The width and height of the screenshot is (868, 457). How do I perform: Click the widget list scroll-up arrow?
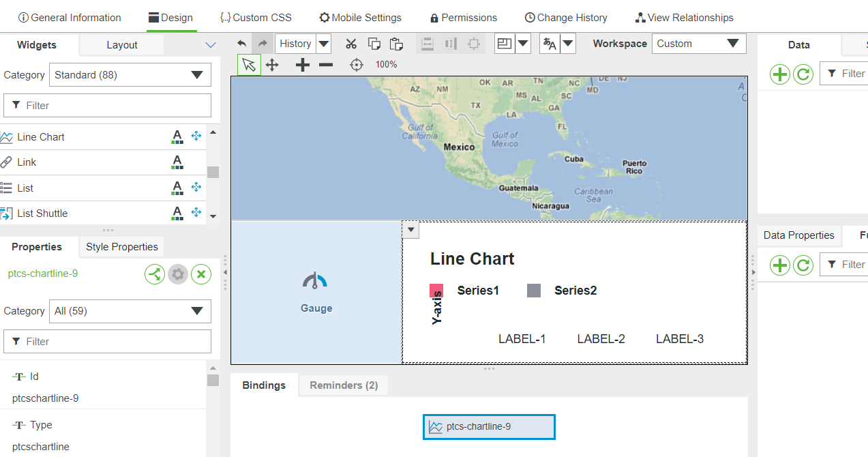(x=213, y=132)
